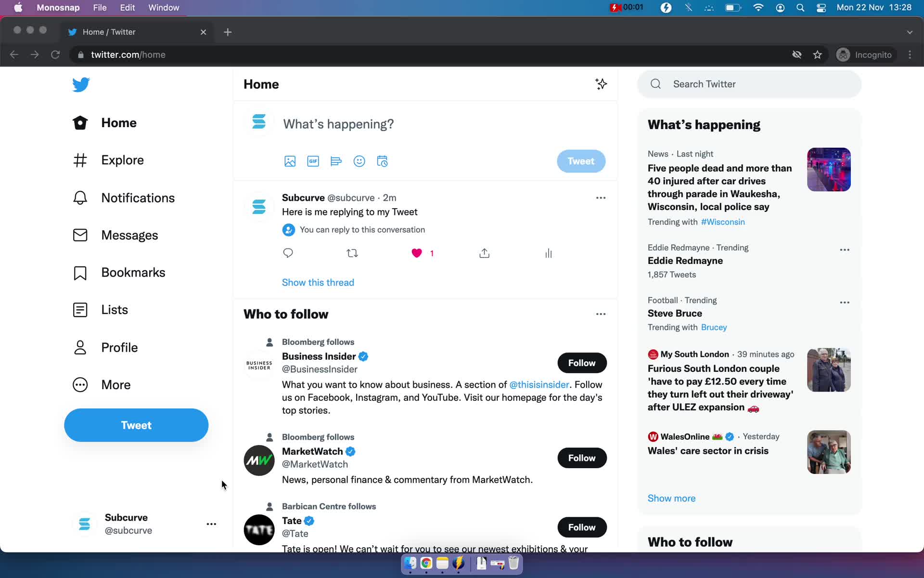Add media image to the tweet
Image resolution: width=924 pixels, height=578 pixels.
click(x=290, y=161)
